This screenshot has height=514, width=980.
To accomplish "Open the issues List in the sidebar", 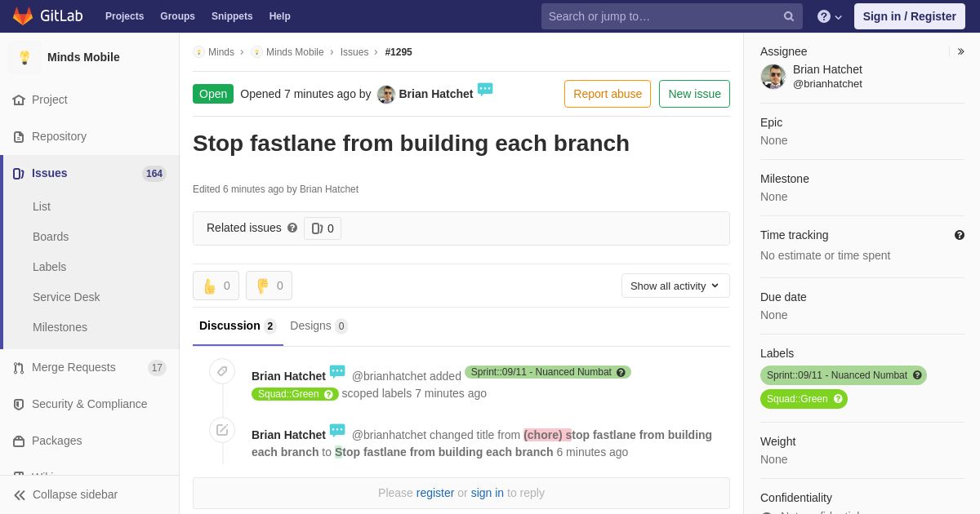I will pyautogui.click(x=42, y=206).
